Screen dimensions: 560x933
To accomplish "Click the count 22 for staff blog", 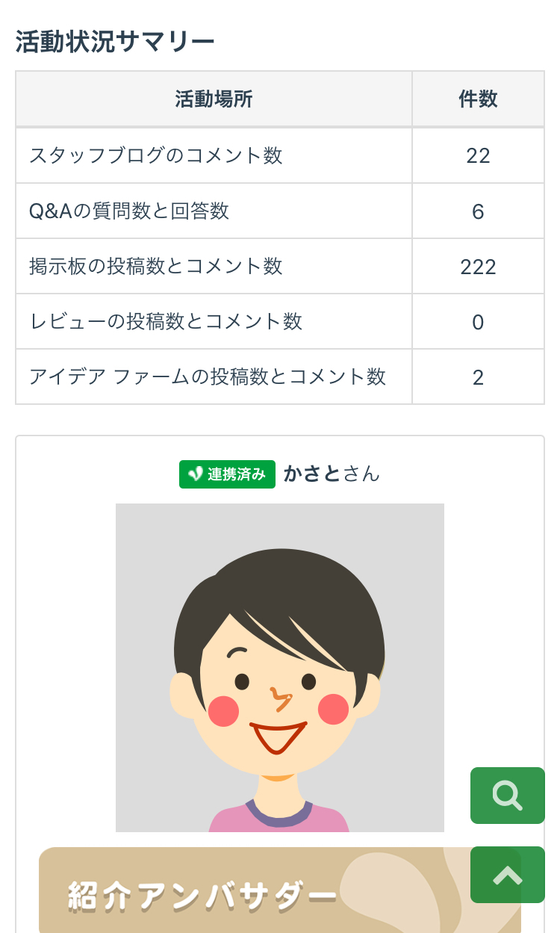I will pyautogui.click(x=478, y=155).
